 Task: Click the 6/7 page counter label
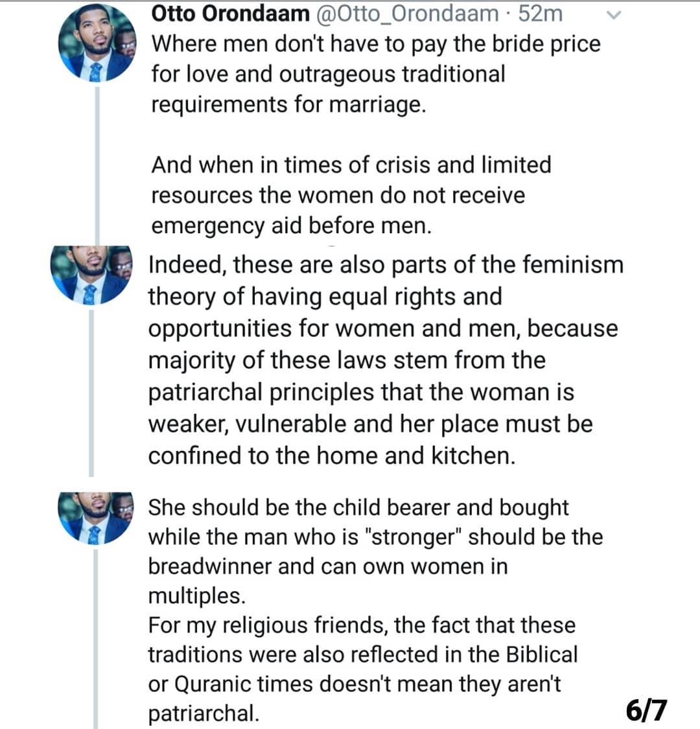(x=646, y=710)
